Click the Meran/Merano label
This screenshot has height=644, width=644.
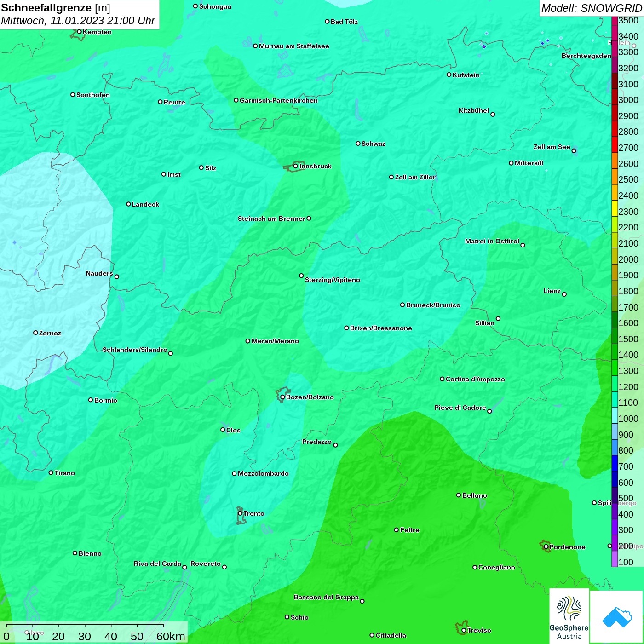(275, 341)
